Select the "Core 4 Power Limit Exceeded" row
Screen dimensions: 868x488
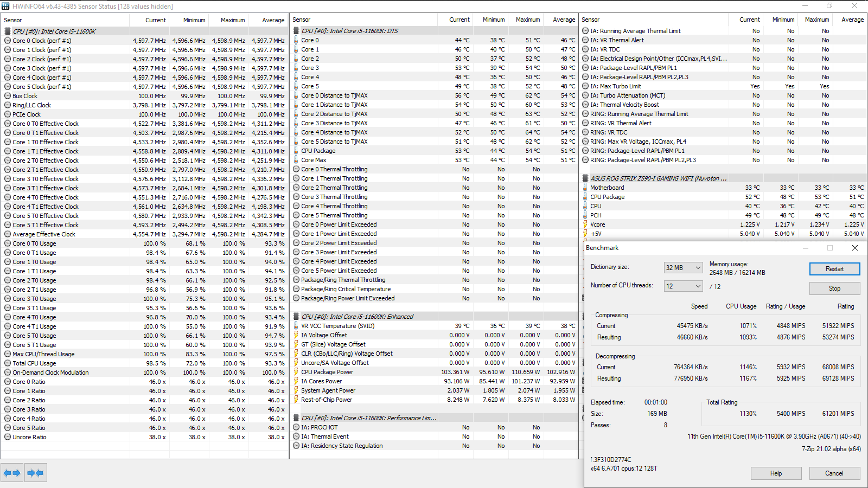pyautogui.click(x=434, y=261)
